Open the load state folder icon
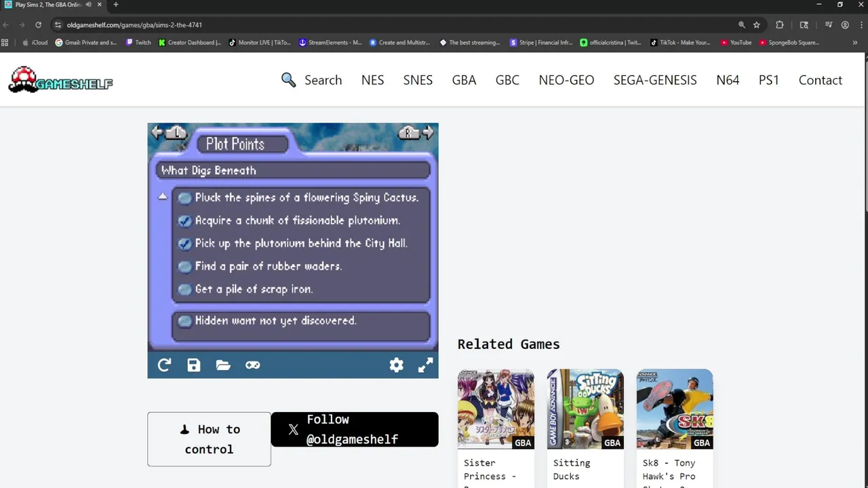Viewport: 868px width, 488px height. point(223,365)
